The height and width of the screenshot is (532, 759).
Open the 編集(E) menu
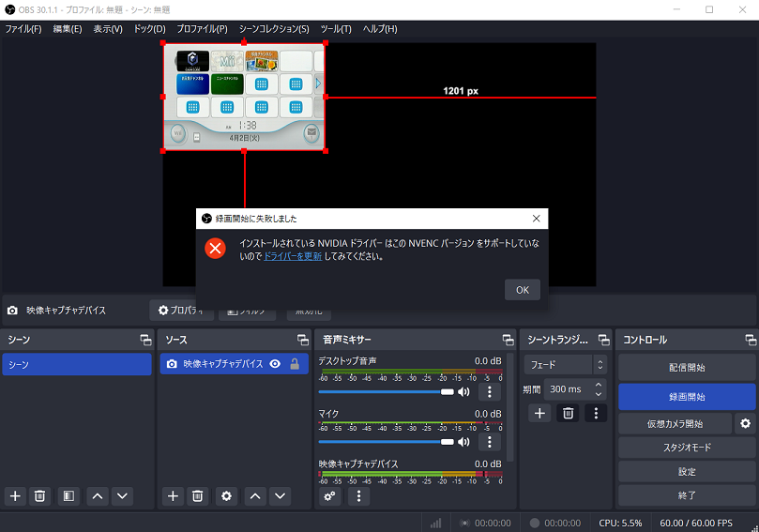click(68, 29)
